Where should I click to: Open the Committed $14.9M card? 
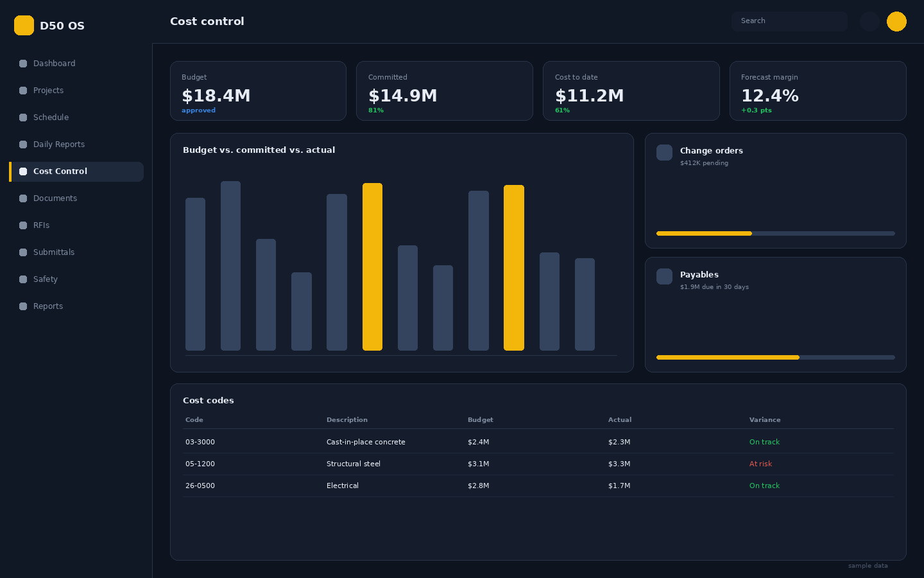445,91
